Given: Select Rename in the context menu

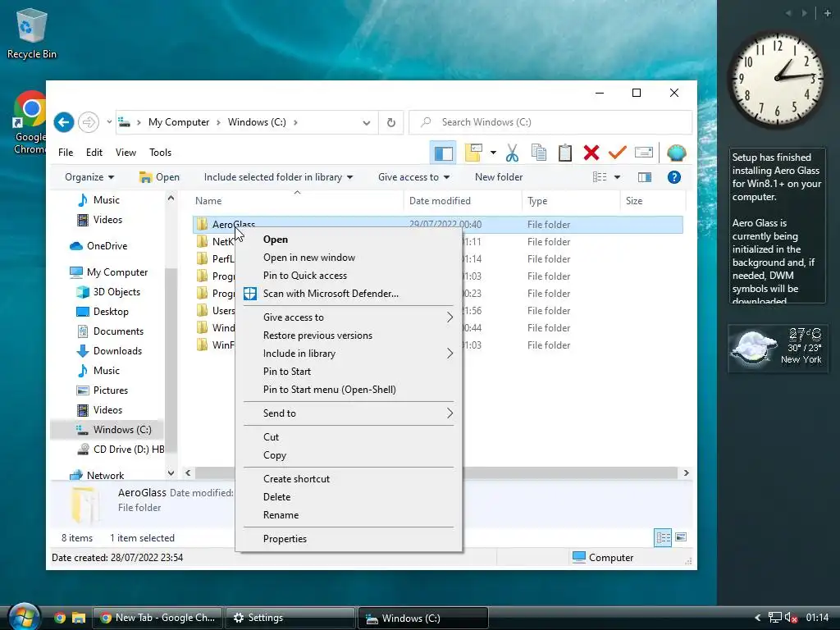Looking at the screenshot, I should [281, 515].
